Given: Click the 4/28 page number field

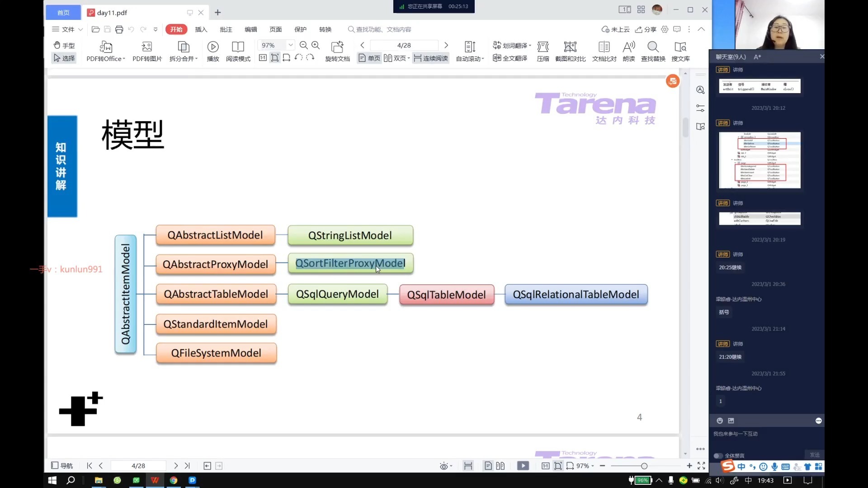Looking at the screenshot, I should (404, 45).
